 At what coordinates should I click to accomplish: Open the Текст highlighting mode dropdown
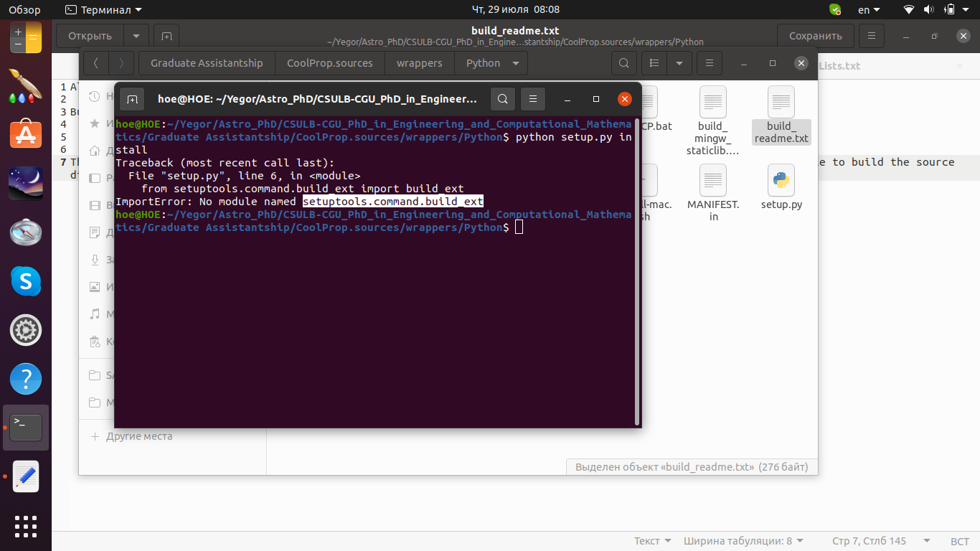point(651,540)
